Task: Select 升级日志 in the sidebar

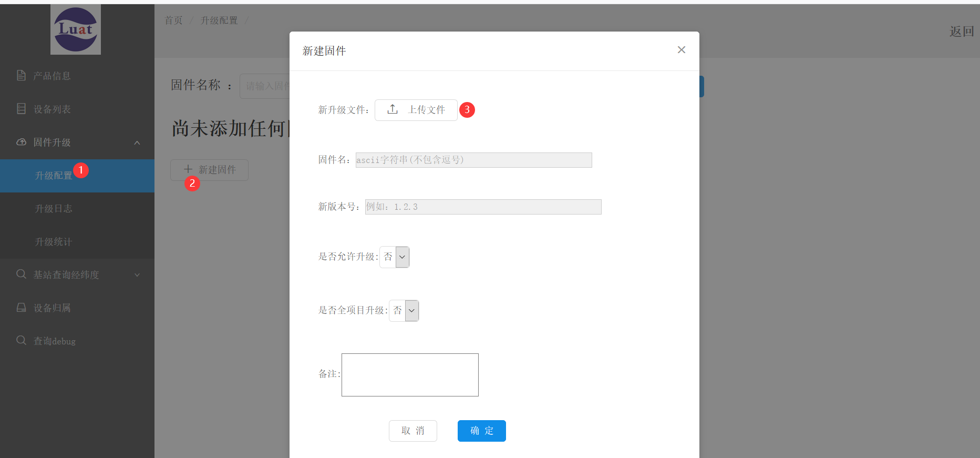Action: point(77,209)
